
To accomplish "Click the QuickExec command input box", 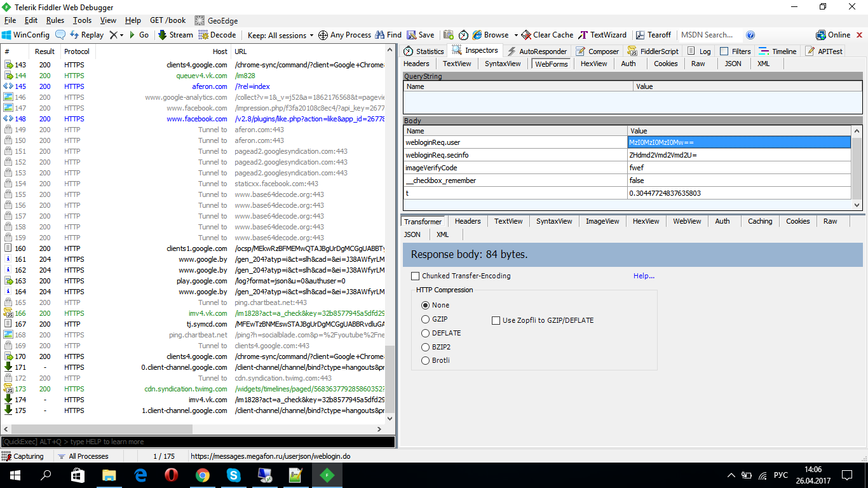I will [198, 442].
